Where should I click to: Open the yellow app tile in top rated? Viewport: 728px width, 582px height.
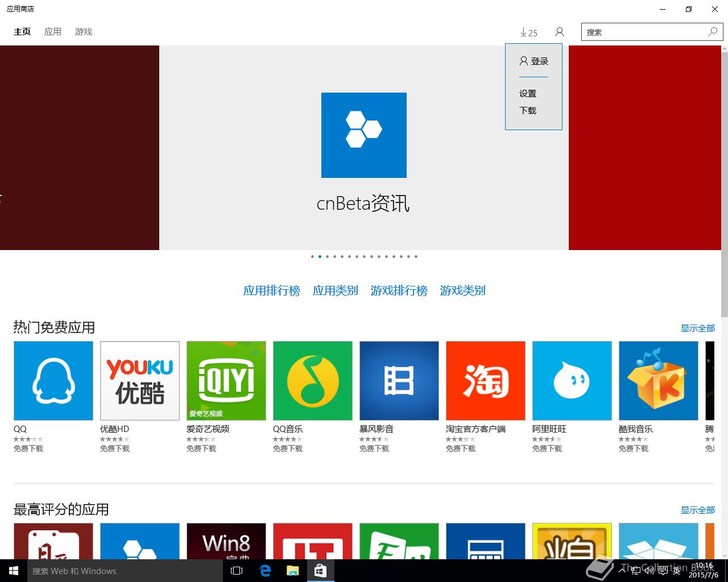point(572,541)
